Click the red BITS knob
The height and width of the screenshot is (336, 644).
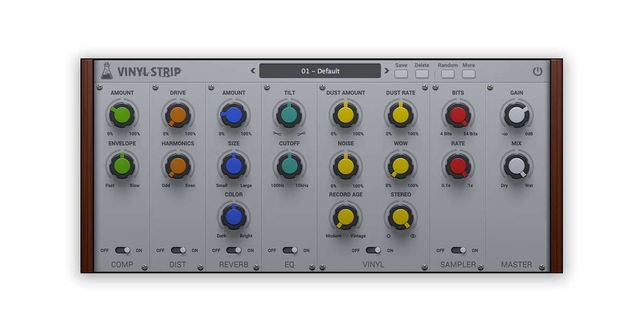tap(458, 115)
